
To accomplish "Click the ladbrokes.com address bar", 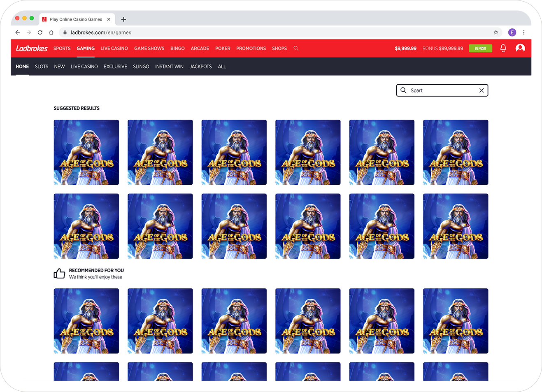I will (x=280, y=32).
